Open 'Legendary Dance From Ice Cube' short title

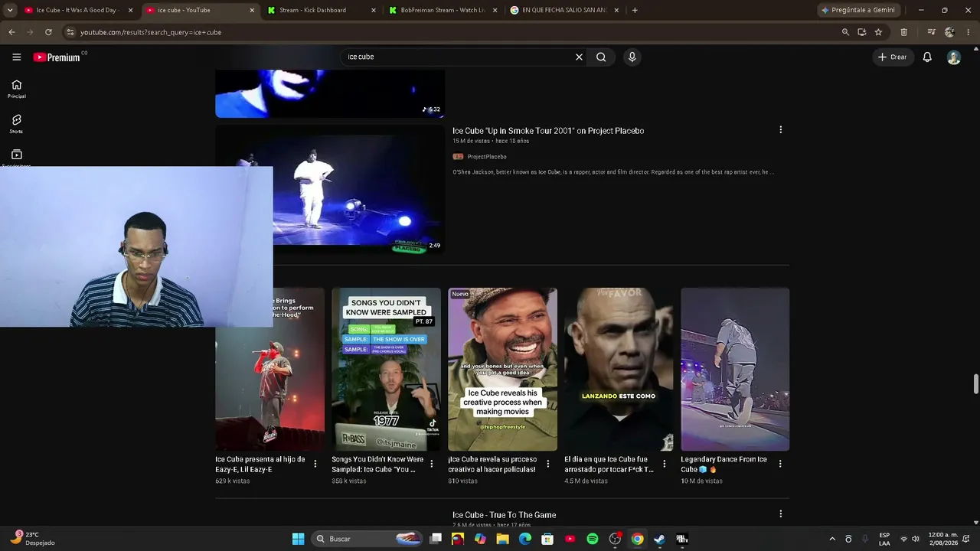pyautogui.click(x=724, y=465)
